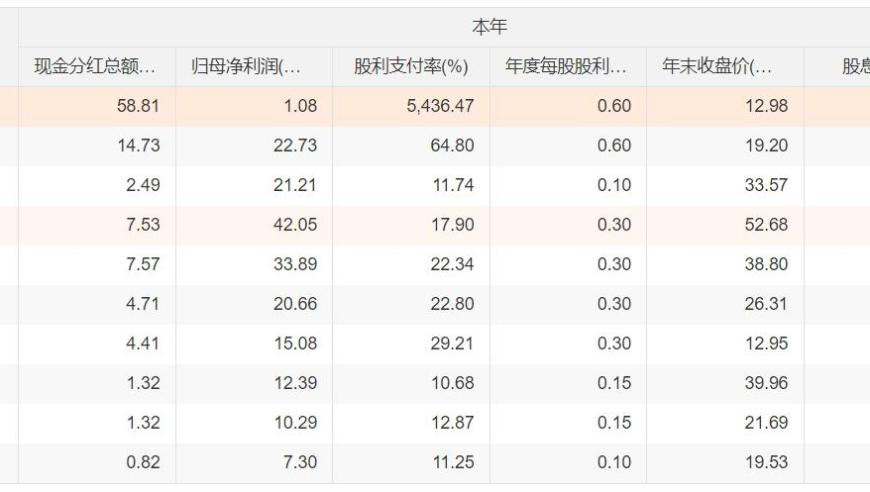Select the 归母净利润 column header
The image size is (870, 492).
coord(254,67)
